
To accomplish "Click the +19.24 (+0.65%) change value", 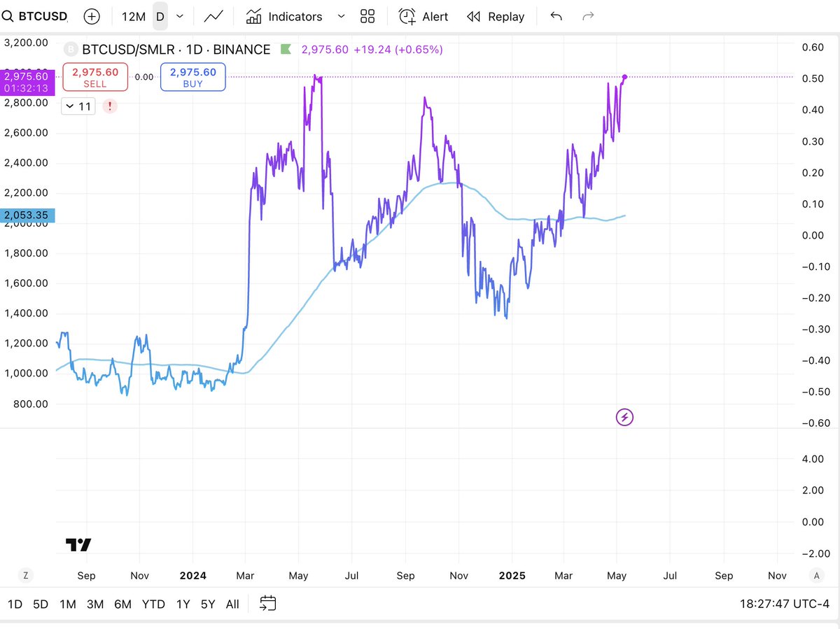I will point(398,50).
